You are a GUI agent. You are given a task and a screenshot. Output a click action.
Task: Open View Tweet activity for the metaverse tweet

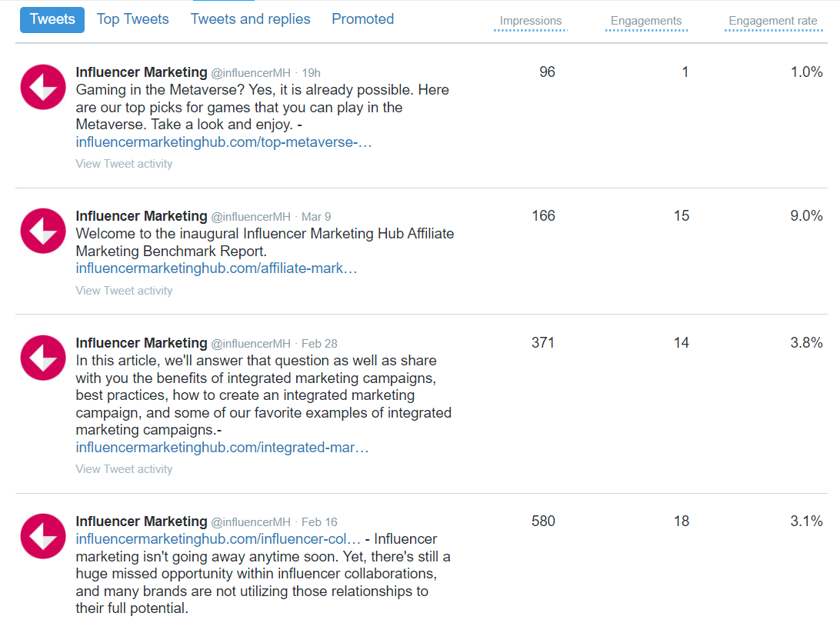(x=124, y=163)
